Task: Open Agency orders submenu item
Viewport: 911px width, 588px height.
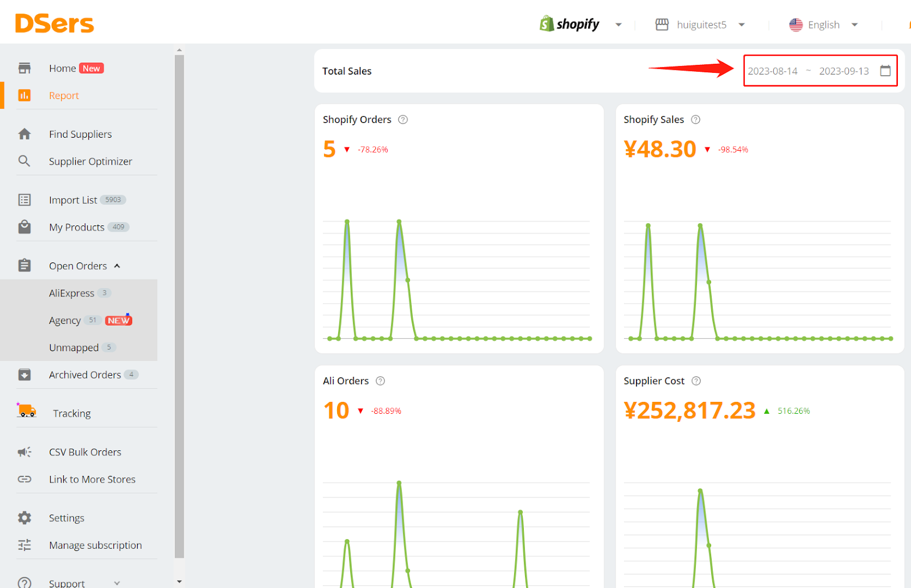Action: (x=65, y=320)
